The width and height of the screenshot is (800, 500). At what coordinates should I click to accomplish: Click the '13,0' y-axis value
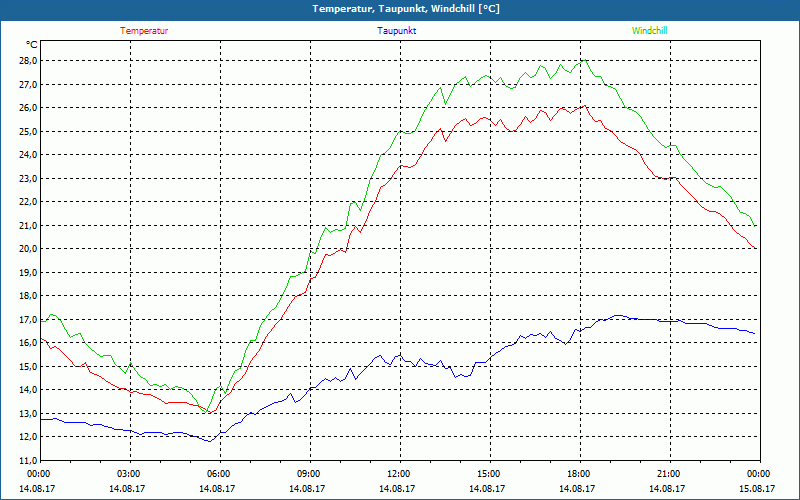(29, 413)
